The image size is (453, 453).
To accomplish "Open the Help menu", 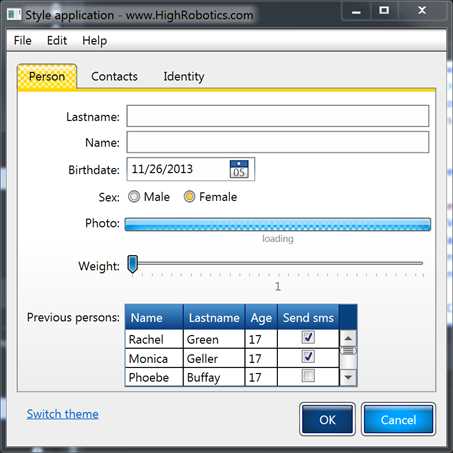I will tap(95, 41).
